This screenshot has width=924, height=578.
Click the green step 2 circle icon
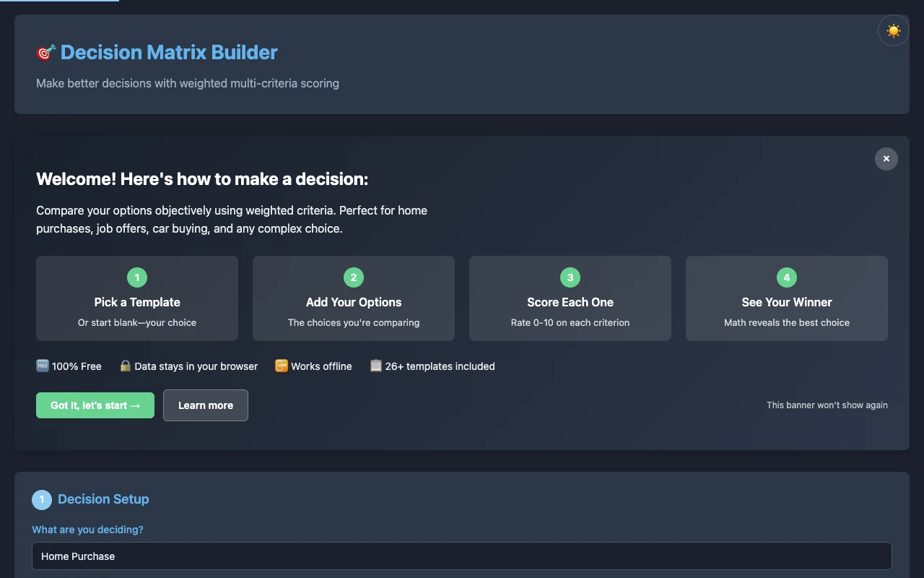354,277
